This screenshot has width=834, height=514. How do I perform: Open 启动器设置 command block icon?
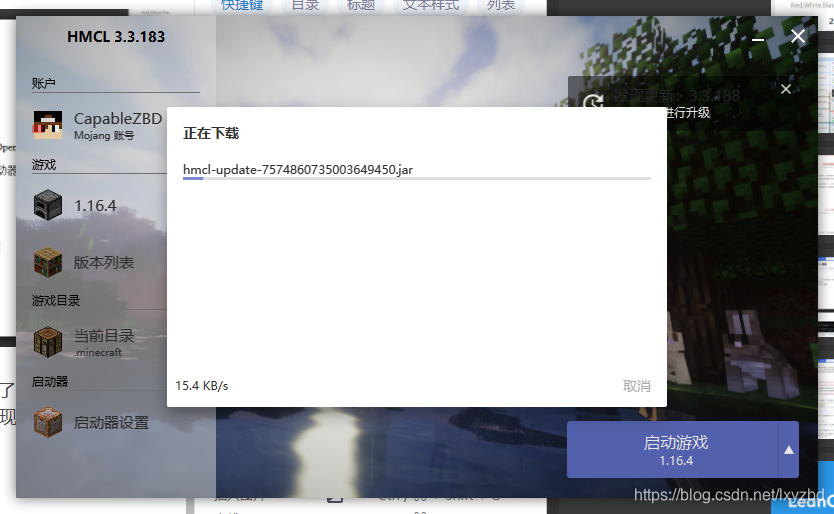tap(48, 423)
